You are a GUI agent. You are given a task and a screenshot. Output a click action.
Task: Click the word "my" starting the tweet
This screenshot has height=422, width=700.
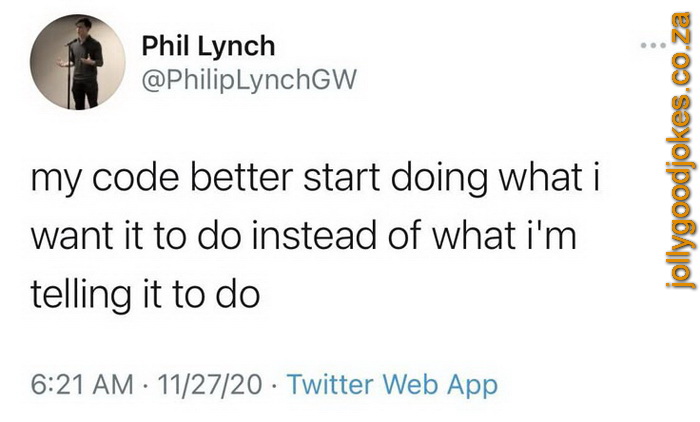[x=56, y=180]
